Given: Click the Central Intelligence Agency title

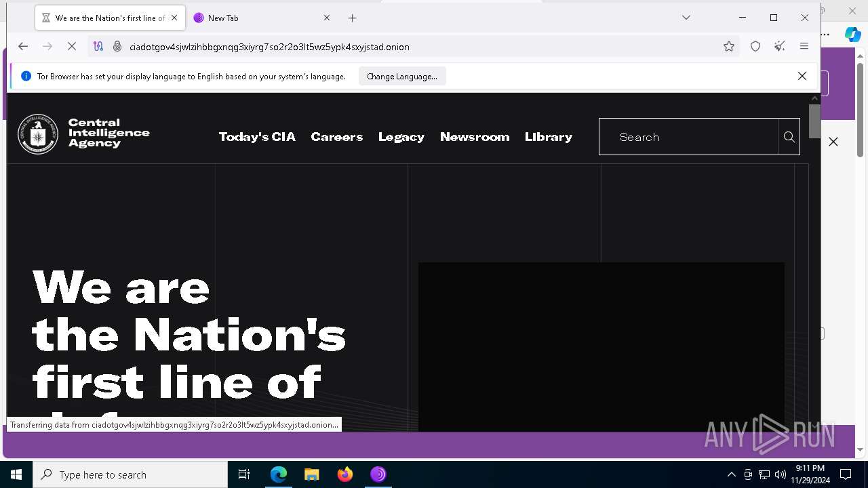Looking at the screenshot, I should (x=109, y=133).
